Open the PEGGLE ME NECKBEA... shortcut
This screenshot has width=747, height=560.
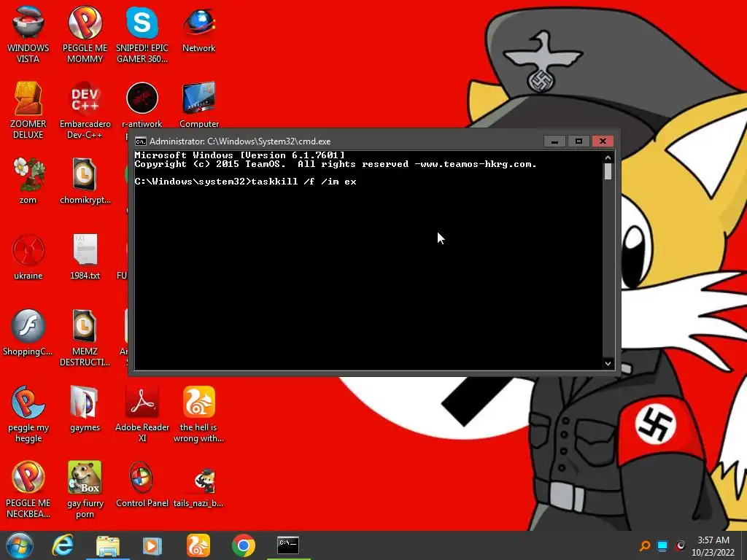click(28, 489)
